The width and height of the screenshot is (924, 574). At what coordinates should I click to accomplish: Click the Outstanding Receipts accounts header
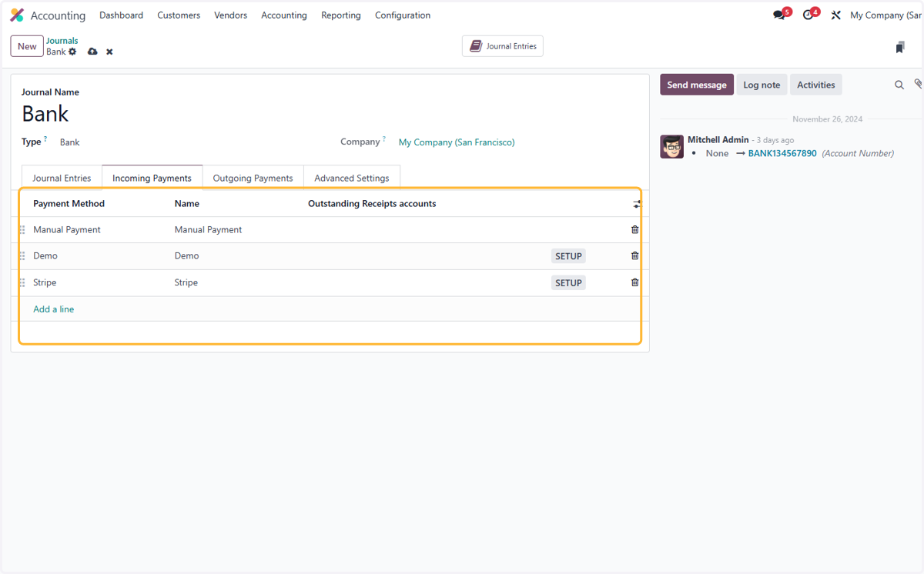pyautogui.click(x=372, y=204)
